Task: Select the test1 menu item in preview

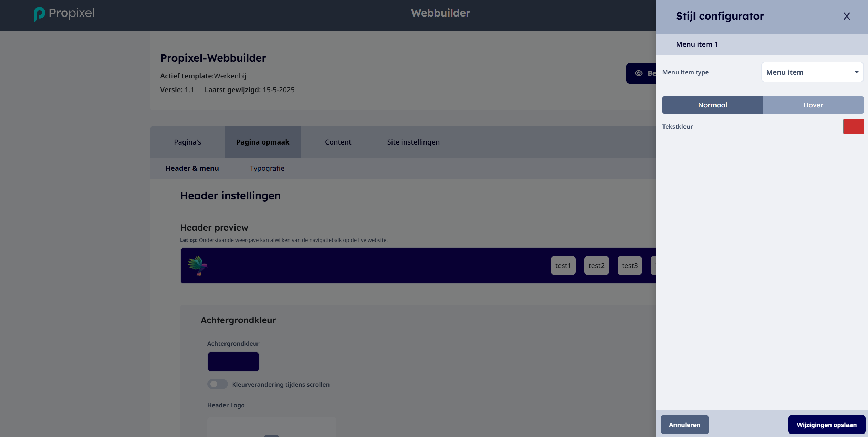Action: coord(563,266)
